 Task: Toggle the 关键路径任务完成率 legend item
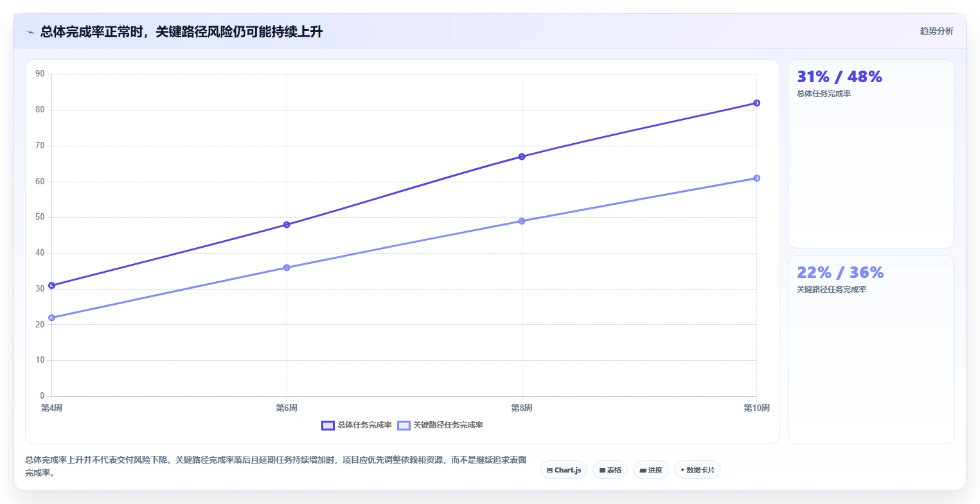tap(440, 425)
